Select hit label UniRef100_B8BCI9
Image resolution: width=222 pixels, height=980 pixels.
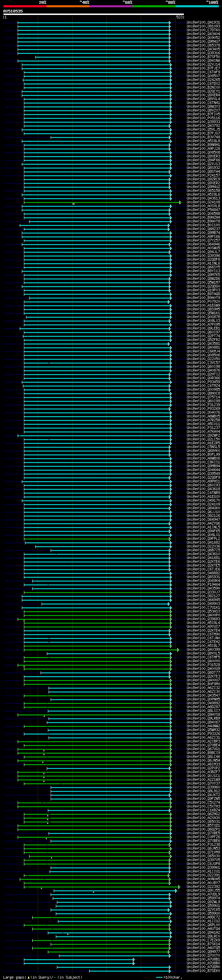(203, 753)
